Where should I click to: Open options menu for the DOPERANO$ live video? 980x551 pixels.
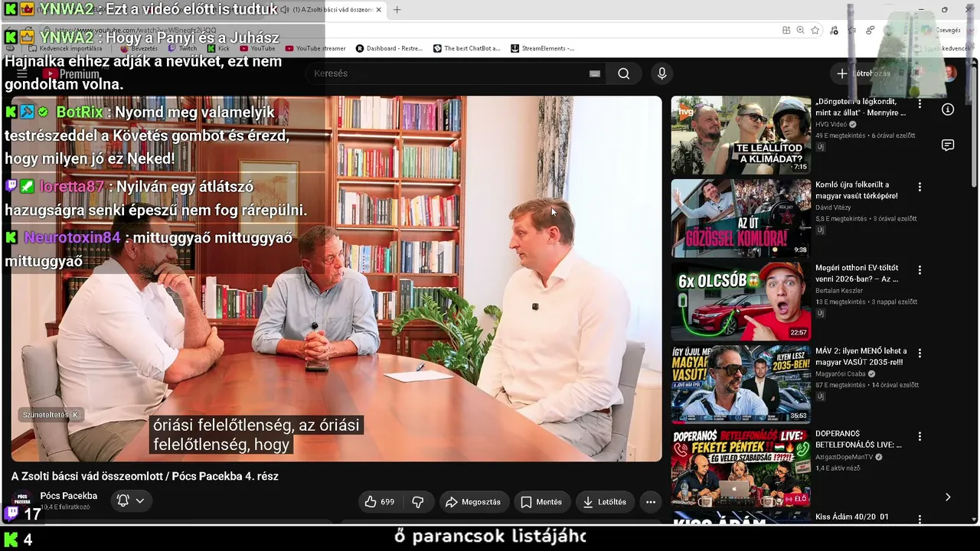pyautogui.click(x=920, y=436)
